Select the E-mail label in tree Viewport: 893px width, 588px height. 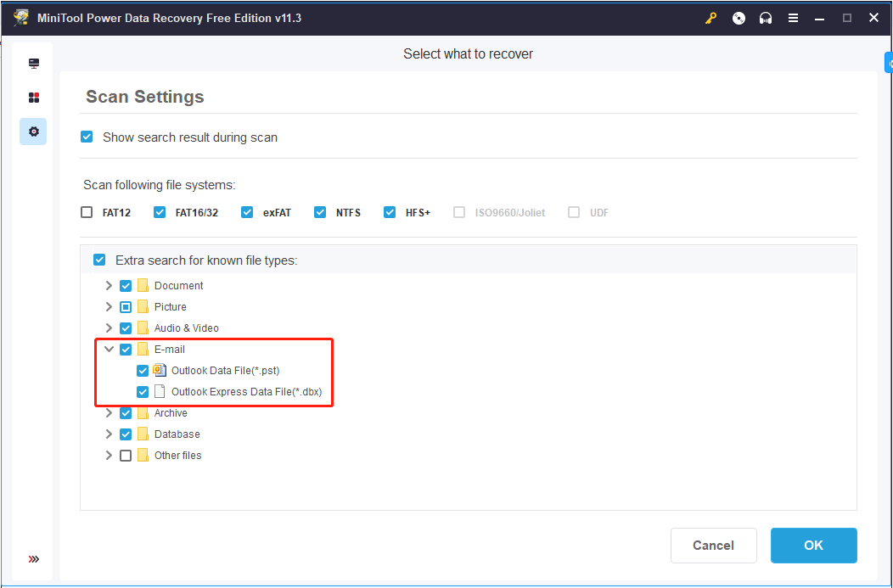pyautogui.click(x=170, y=350)
